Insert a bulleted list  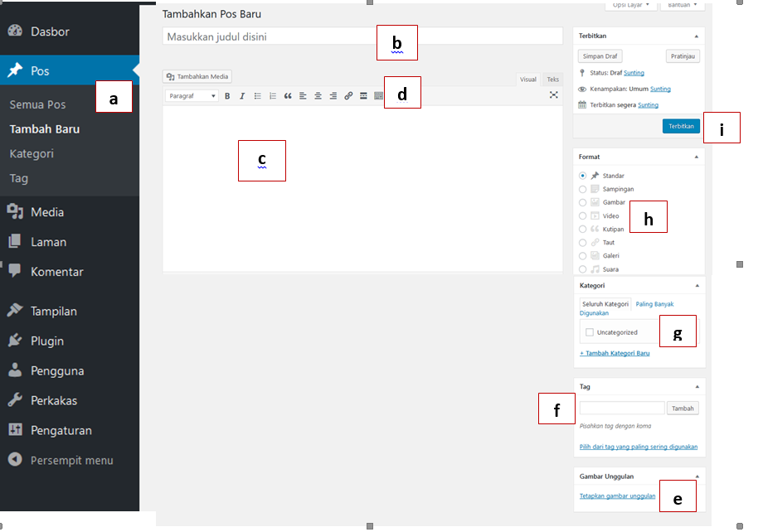258,96
